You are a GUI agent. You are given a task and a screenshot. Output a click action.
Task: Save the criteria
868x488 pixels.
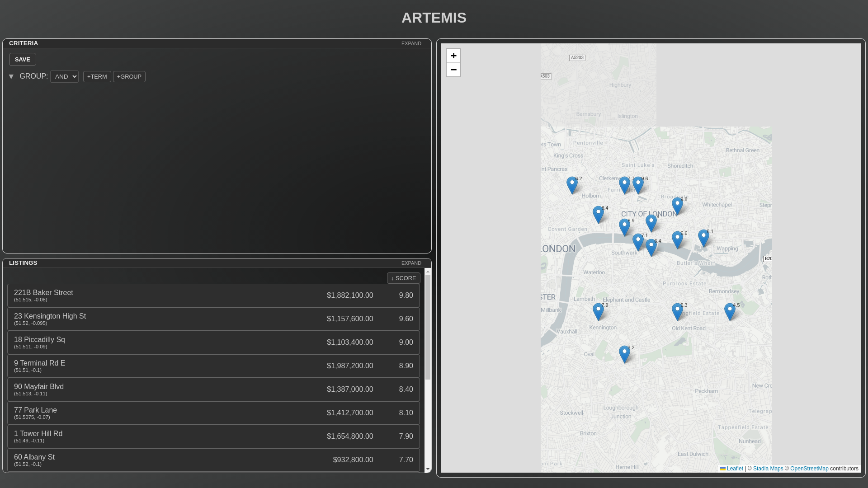[23, 59]
